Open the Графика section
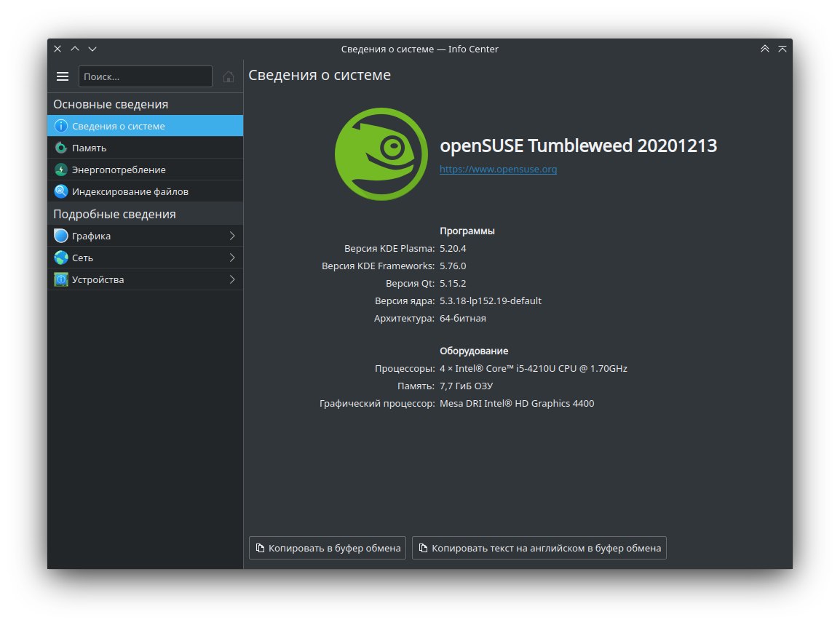The height and width of the screenshot is (625, 840). pyautogui.click(x=145, y=236)
